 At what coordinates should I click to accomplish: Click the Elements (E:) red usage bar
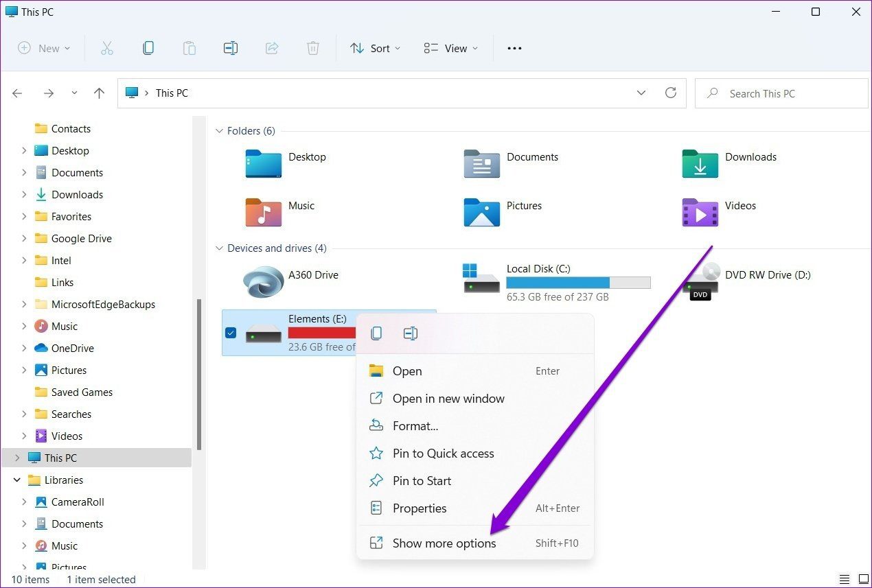[323, 333]
